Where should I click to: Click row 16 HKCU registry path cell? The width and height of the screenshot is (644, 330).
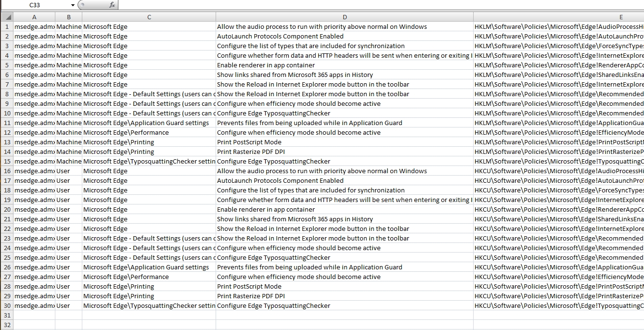(x=559, y=171)
